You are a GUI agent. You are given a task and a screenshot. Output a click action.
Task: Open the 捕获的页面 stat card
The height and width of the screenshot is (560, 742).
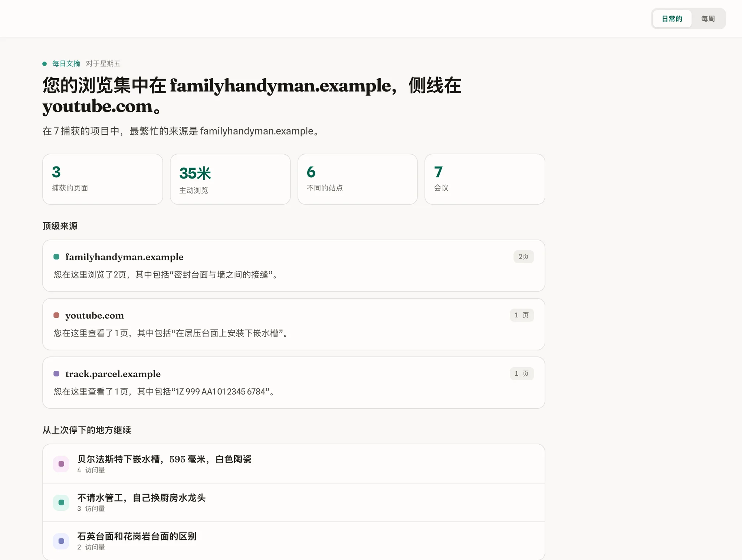103,179
